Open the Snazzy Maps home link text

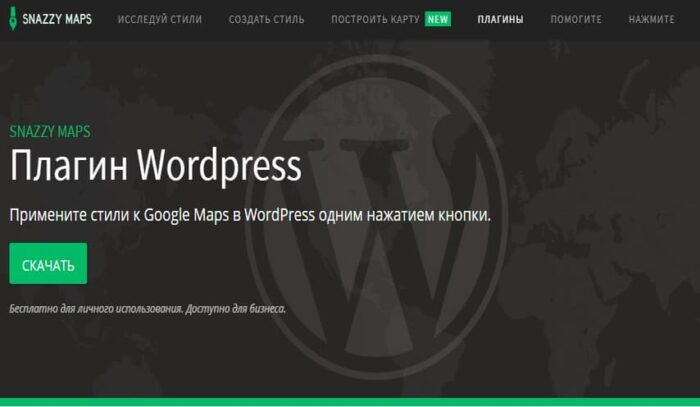pyautogui.click(x=58, y=19)
